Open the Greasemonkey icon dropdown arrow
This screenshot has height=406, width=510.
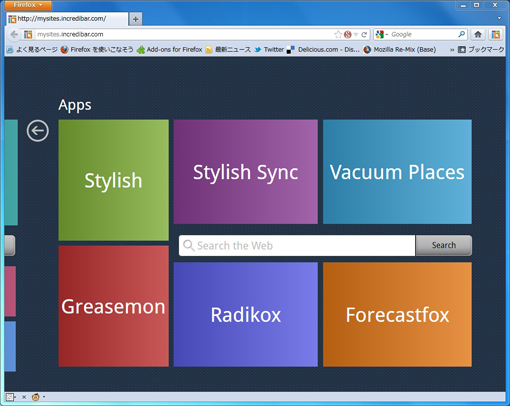pos(44,397)
